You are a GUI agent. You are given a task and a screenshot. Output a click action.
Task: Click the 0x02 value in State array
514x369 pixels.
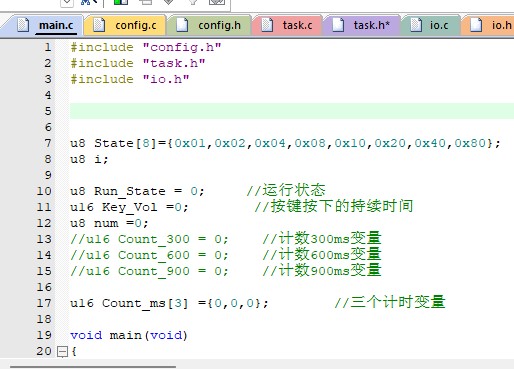pos(230,143)
